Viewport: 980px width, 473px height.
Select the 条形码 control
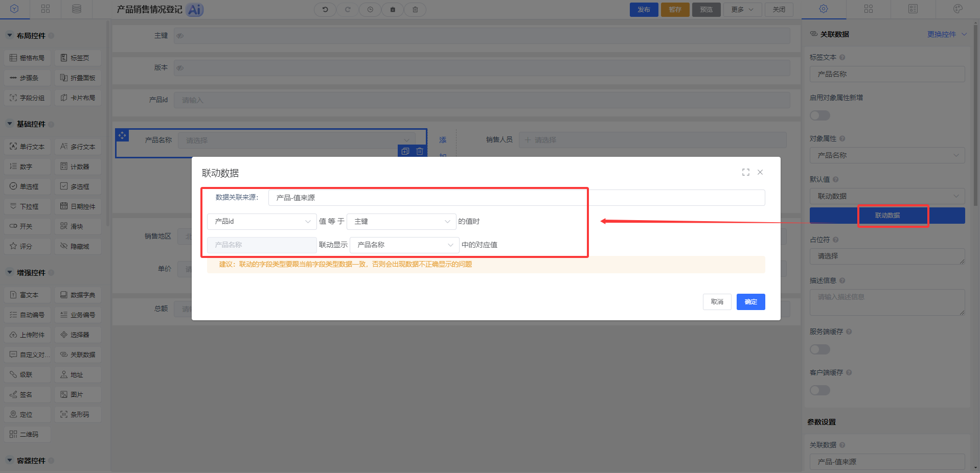(x=78, y=414)
